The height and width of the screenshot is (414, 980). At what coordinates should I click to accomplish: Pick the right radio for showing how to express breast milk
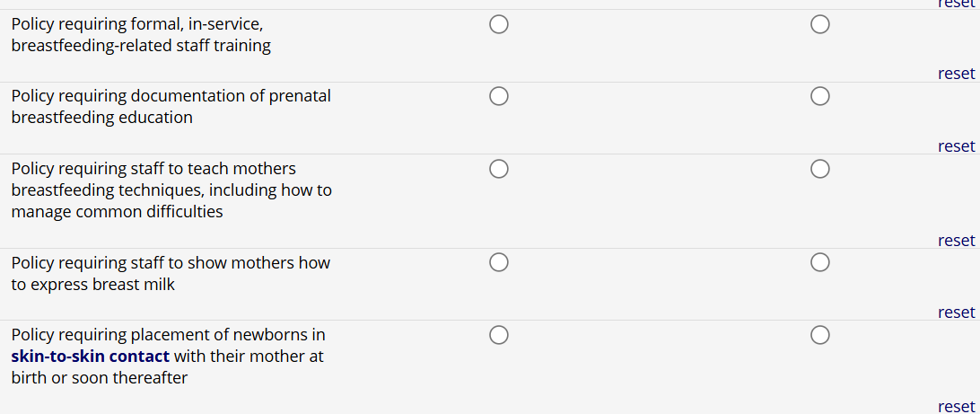(x=819, y=263)
